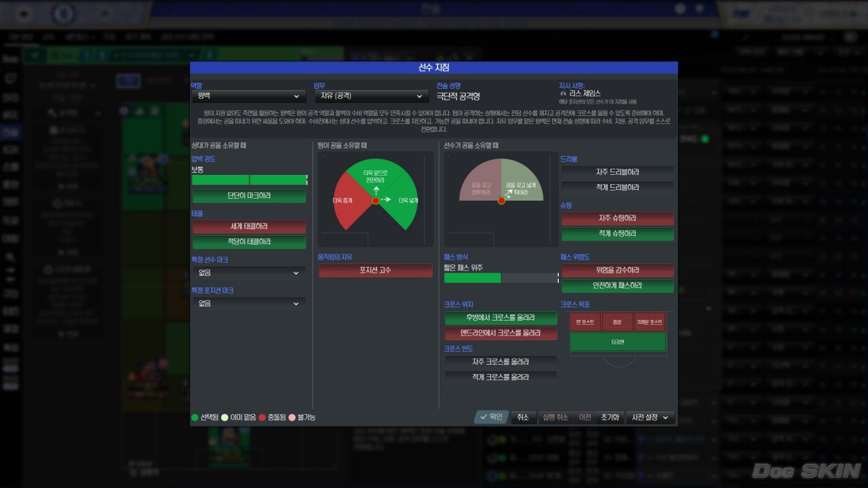Expand the 특정 선수 마크 dropdown
868x488 pixels.
pyautogui.click(x=249, y=273)
